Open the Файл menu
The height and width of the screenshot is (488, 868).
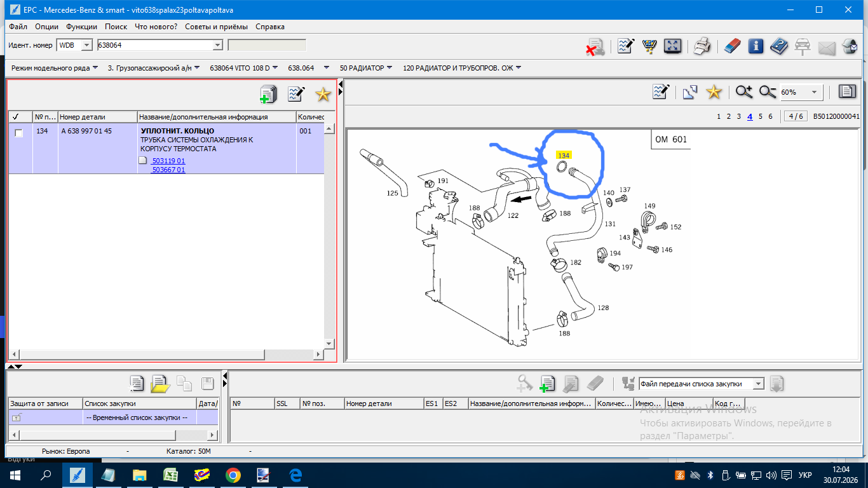coord(18,27)
